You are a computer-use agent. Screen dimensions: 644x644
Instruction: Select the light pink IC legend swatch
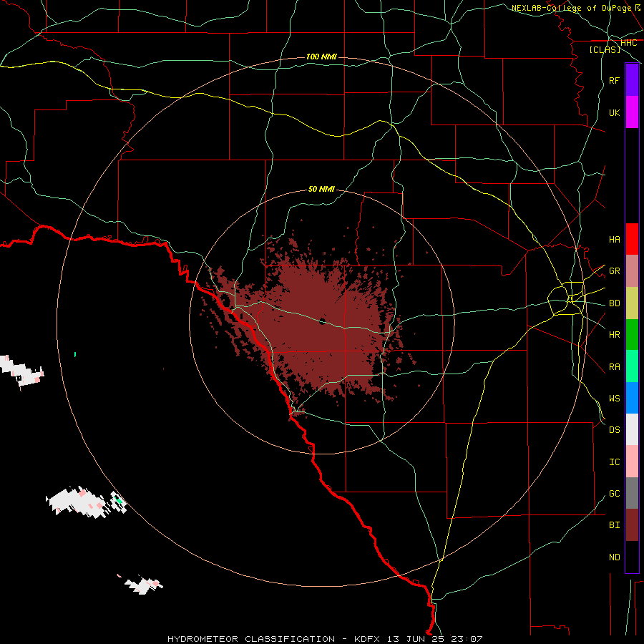pos(632,462)
